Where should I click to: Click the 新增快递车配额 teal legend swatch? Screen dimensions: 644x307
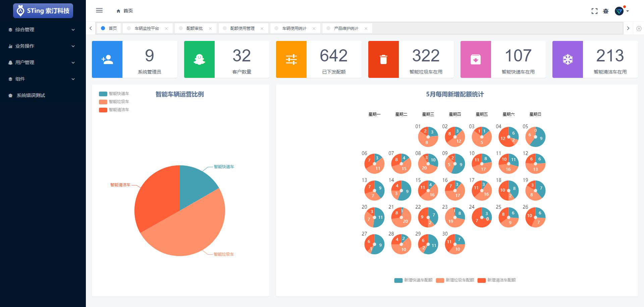click(398, 280)
